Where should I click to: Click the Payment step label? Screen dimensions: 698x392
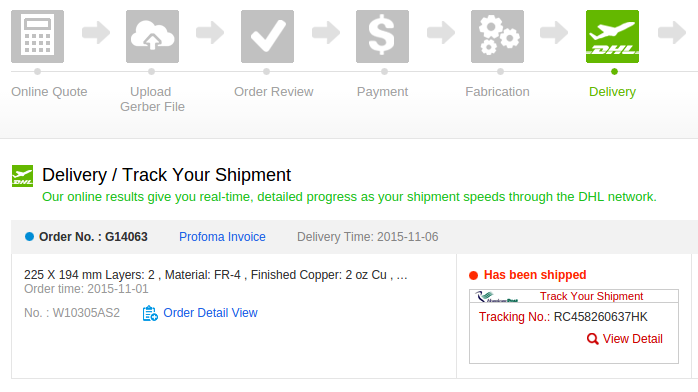tap(382, 92)
